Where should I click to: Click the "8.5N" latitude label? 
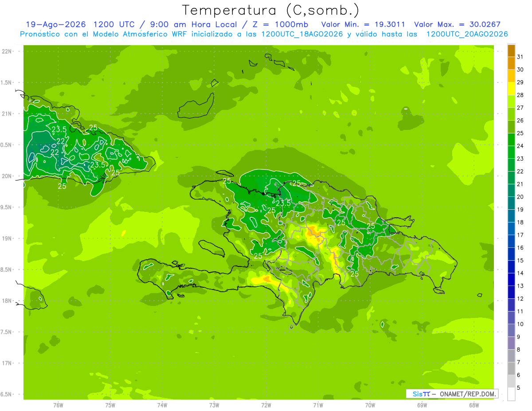[7, 270]
